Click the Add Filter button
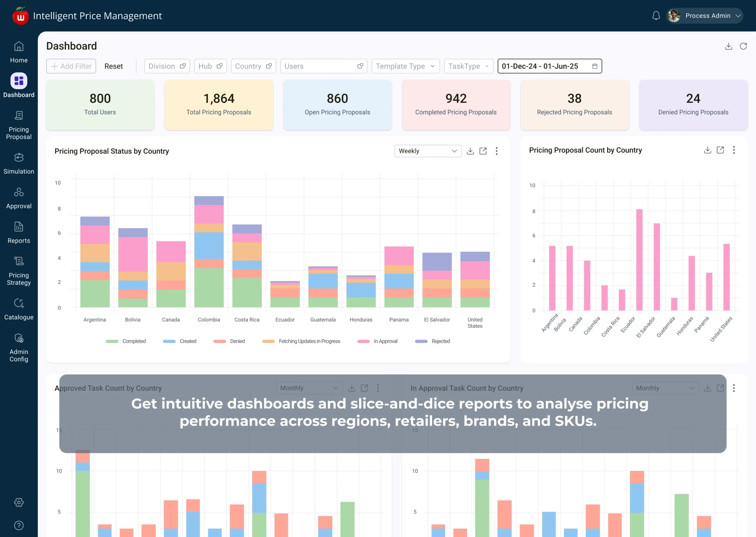 click(x=71, y=66)
